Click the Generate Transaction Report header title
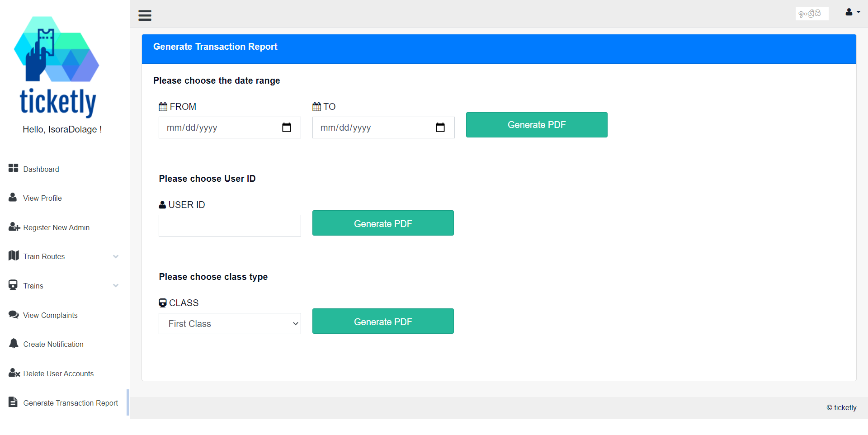This screenshot has width=868, height=435. [x=215, y=47]
